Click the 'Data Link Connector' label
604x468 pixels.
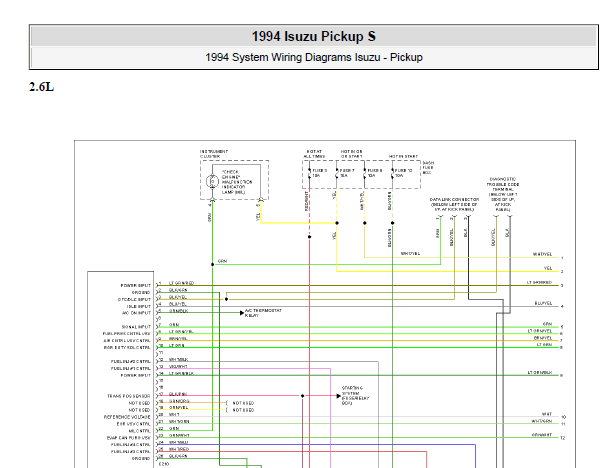(454, 204)
